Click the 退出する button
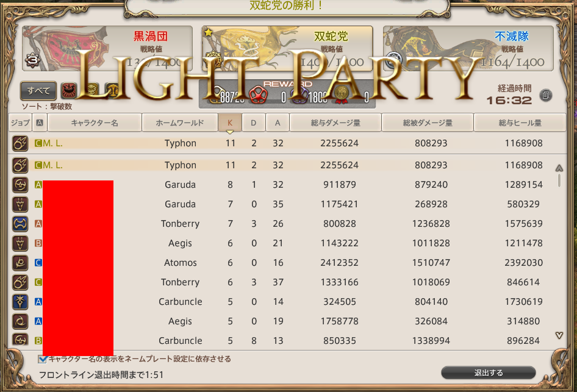The height and width of the screenshot is (392, 577). point(489,373)
